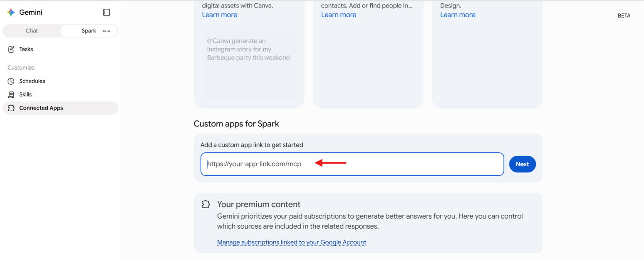Click the Your premium content heading
Screen dimensions: 644x261
pos(259,204)
